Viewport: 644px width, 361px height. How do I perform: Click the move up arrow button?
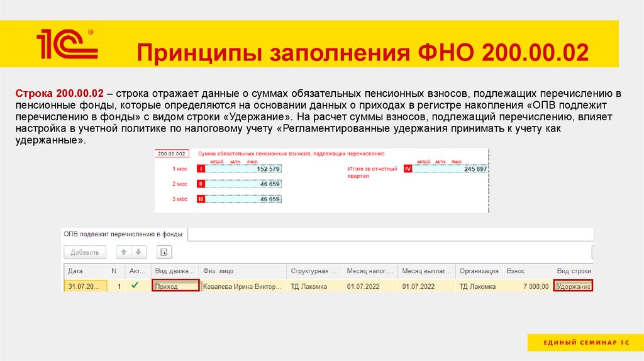[124, 252]
